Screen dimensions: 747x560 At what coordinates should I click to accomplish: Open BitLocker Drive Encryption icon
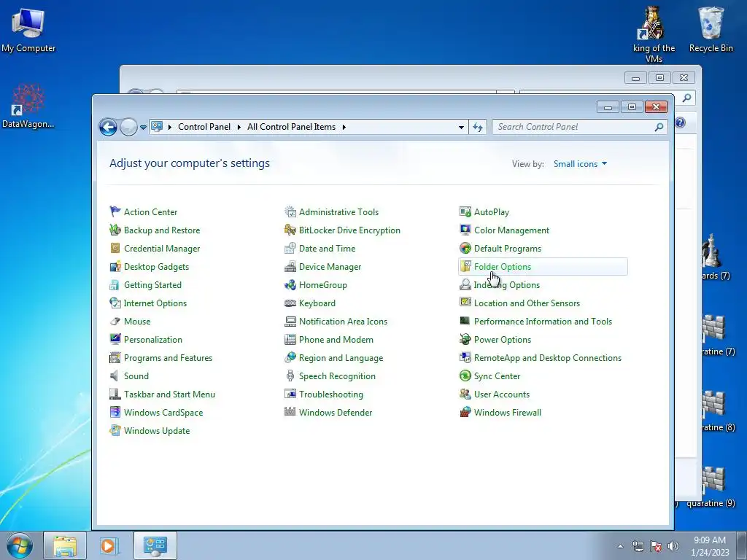click(290, 230)
